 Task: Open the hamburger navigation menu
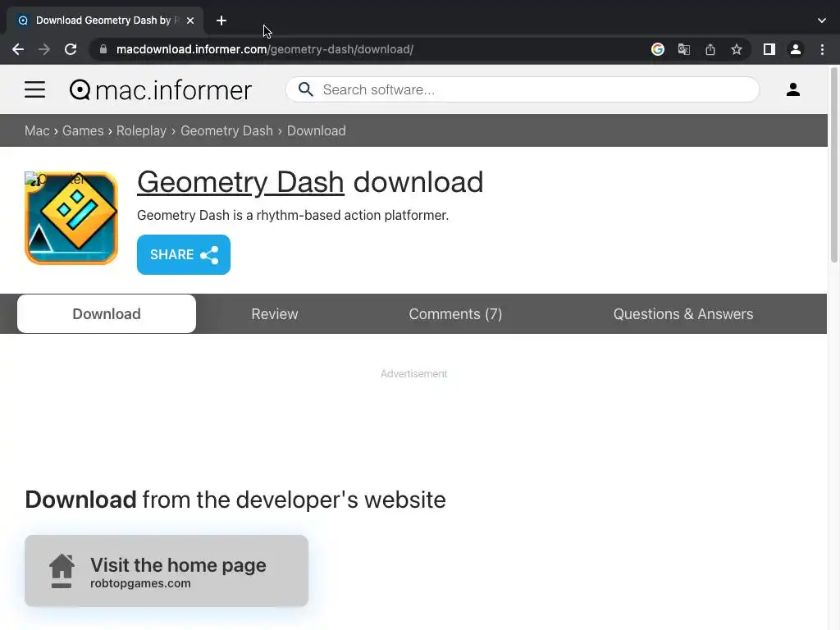tap(34, 89)
